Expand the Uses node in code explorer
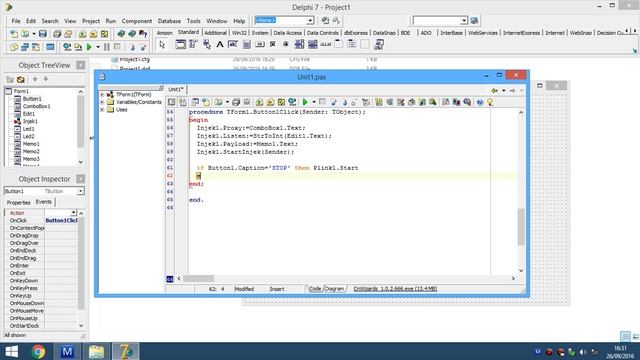Viewport: 640px width, 360px height. click(102, 110)
